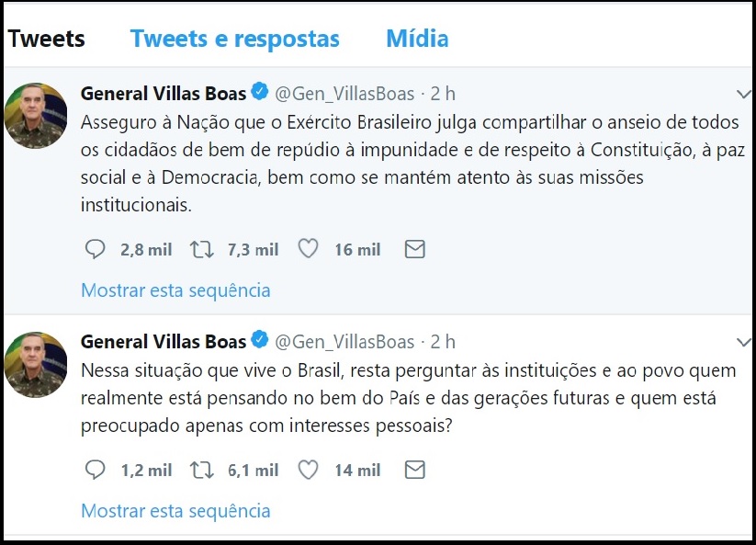The width and height of the screenshot is (756, 545).
Task: Open the profile avatar on the first tweet
Action: pos(36,115)
